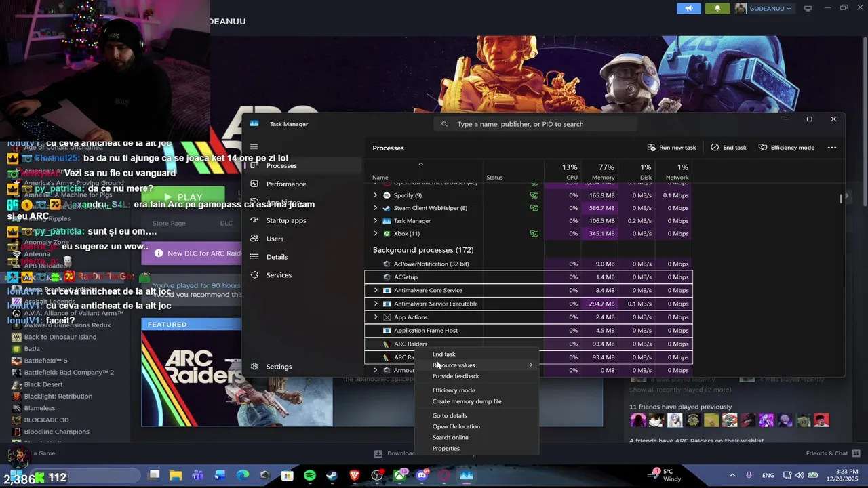Select Efficiency mode in context menu
This screenshot has height=488, width=868.
(454, 390)
